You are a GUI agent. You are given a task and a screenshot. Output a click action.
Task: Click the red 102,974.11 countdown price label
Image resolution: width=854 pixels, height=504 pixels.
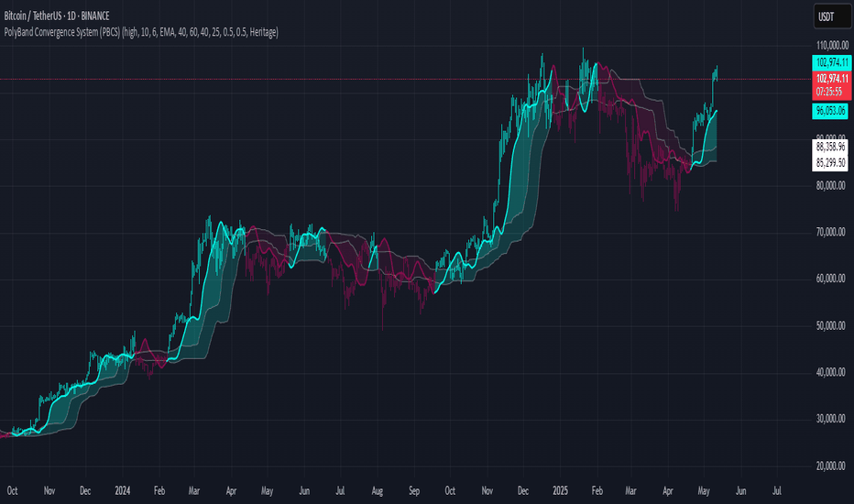coord(832,85)
